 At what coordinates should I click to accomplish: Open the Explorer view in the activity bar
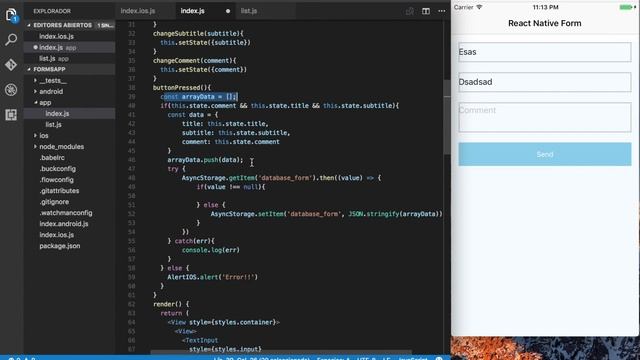[x=11, y=15]
